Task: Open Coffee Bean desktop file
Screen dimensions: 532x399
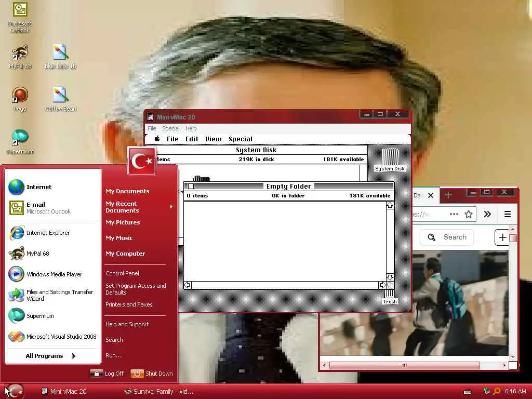Action: tap(60, 99)
